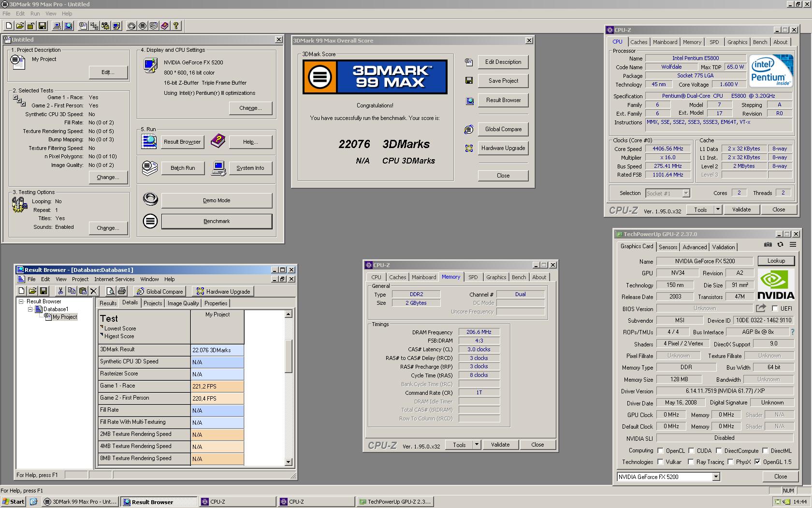Screen dimensions: 812x508
Task: Open the Tools dropdown arrow in CPU-Z CPU window
Action: click(x=718, y=209)
